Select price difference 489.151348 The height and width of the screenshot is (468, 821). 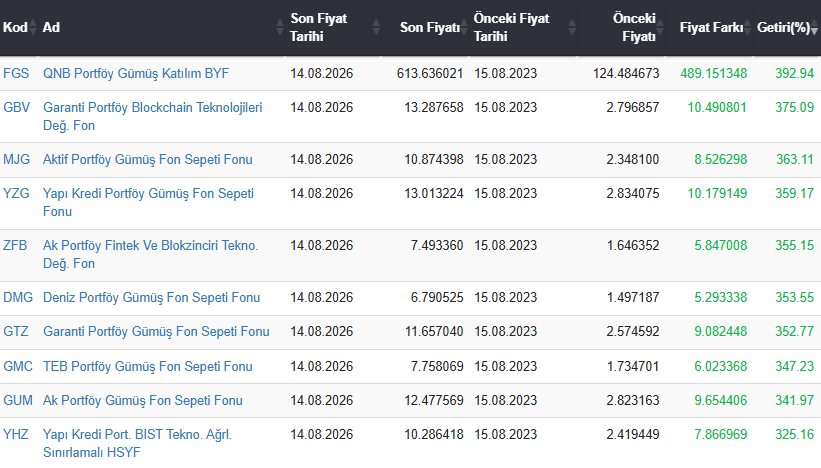(714, 73)
